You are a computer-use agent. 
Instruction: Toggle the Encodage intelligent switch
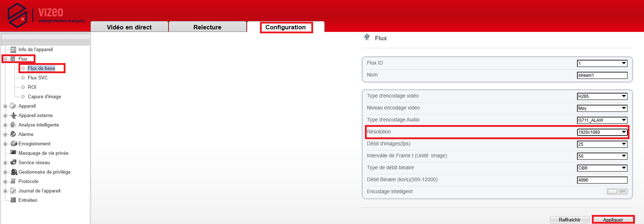click(617, 191)
